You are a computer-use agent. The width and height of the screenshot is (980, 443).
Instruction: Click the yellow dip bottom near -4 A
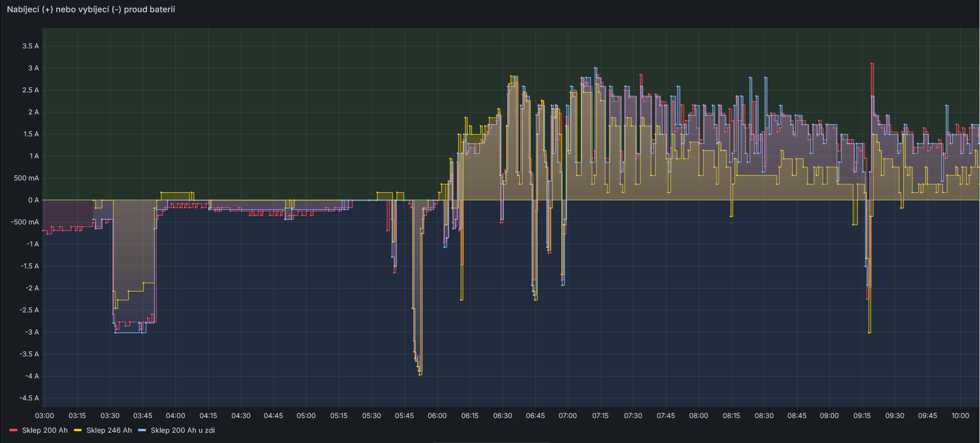[421, 374]
